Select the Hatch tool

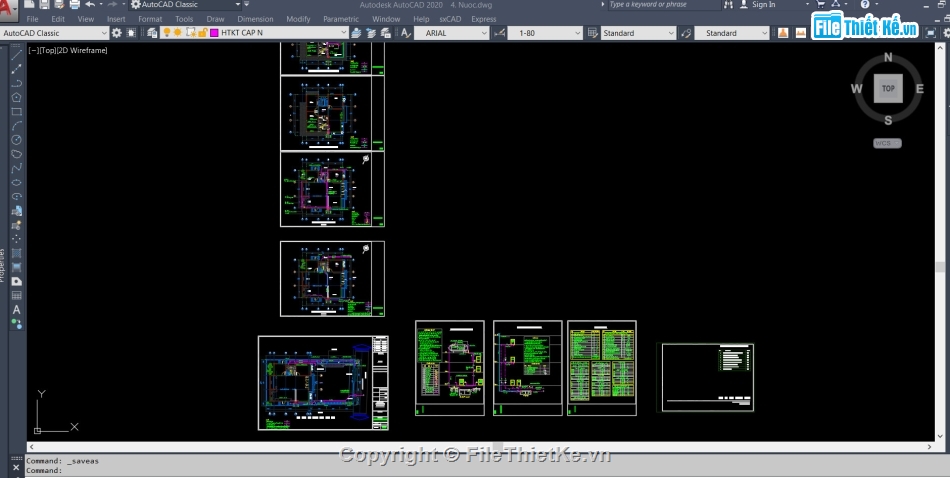tap(16, 253)
